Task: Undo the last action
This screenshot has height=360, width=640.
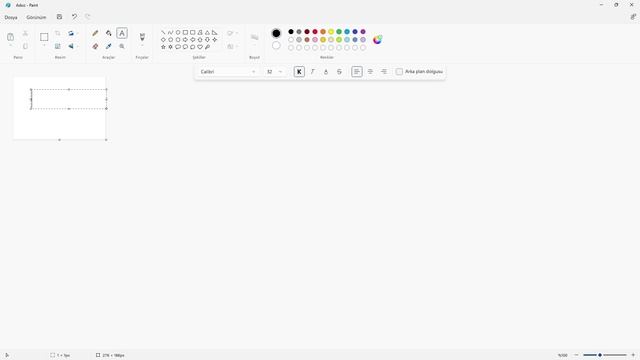Action: point(74,17)
